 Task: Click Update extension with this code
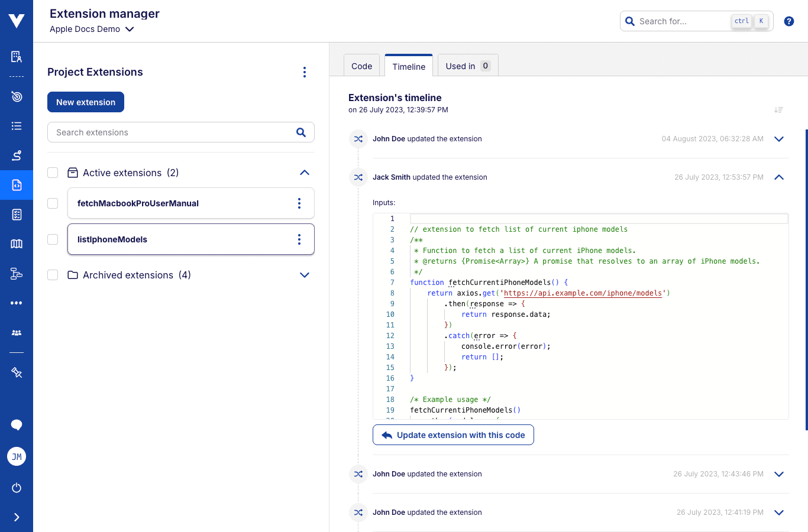(453, 435)
